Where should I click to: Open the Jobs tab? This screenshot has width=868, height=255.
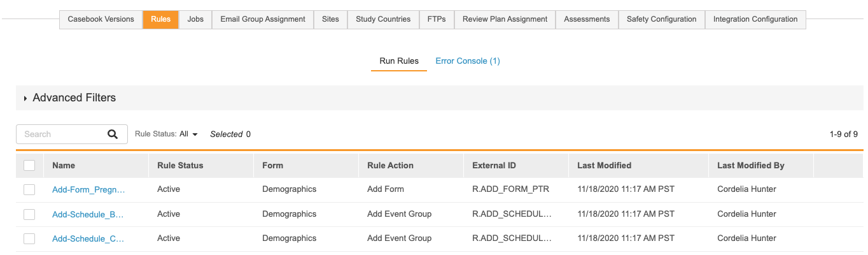pyautogui.click(x=195, y=19)
